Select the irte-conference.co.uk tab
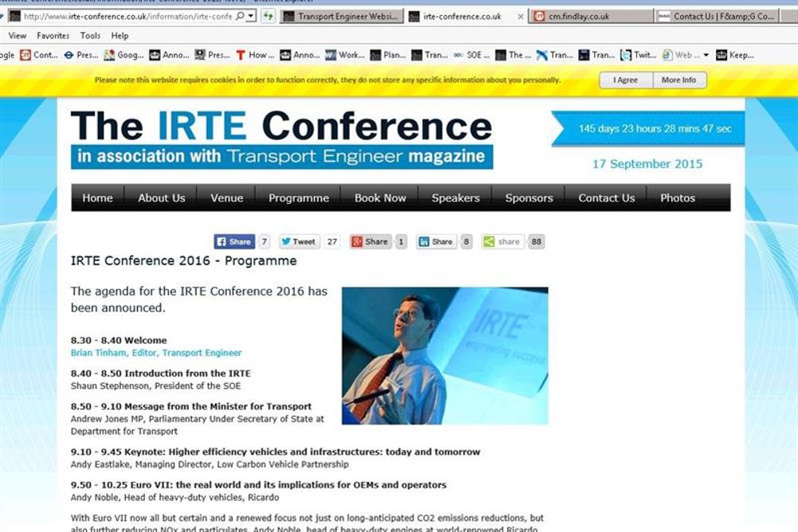Viewport: 798px width, 532px height. (467, 16)
